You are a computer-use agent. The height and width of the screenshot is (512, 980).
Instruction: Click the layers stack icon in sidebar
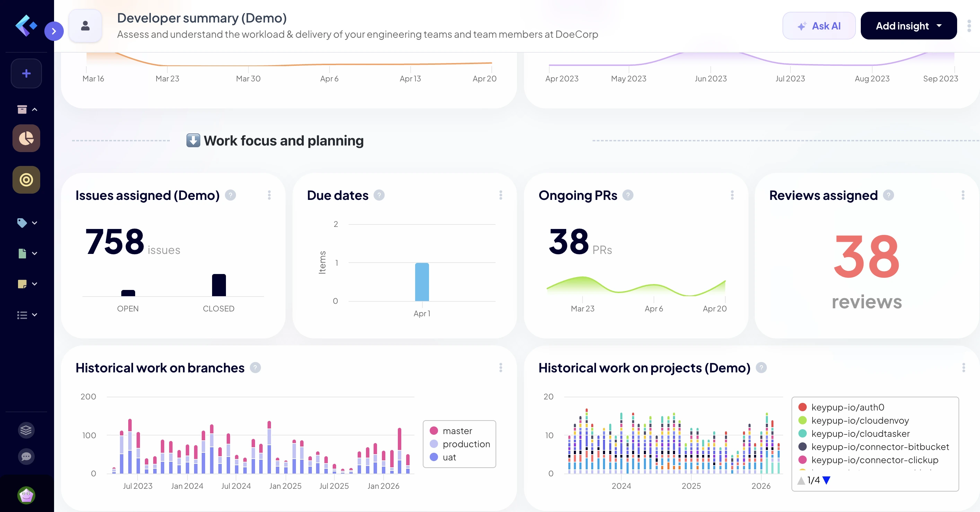(x=26, y=430)
